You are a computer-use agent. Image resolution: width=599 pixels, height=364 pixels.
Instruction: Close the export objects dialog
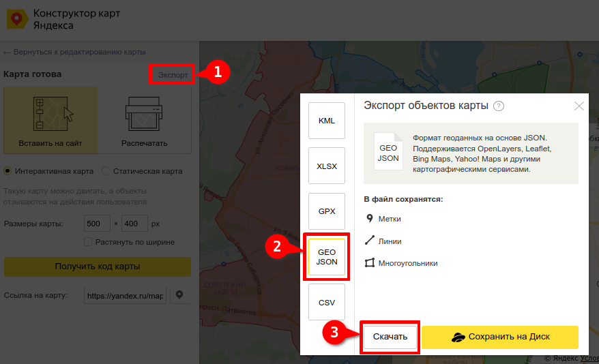pos(579,106)
